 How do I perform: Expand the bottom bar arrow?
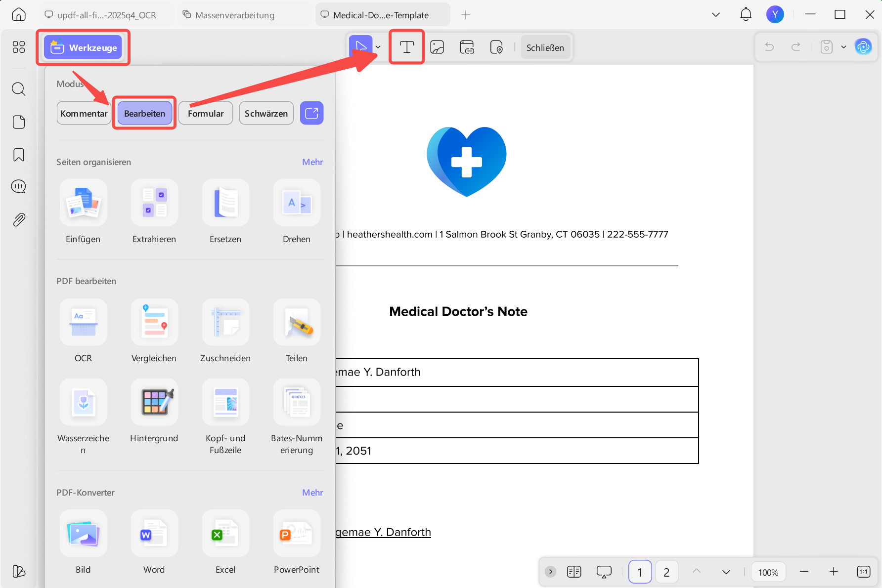click(550, 572)
